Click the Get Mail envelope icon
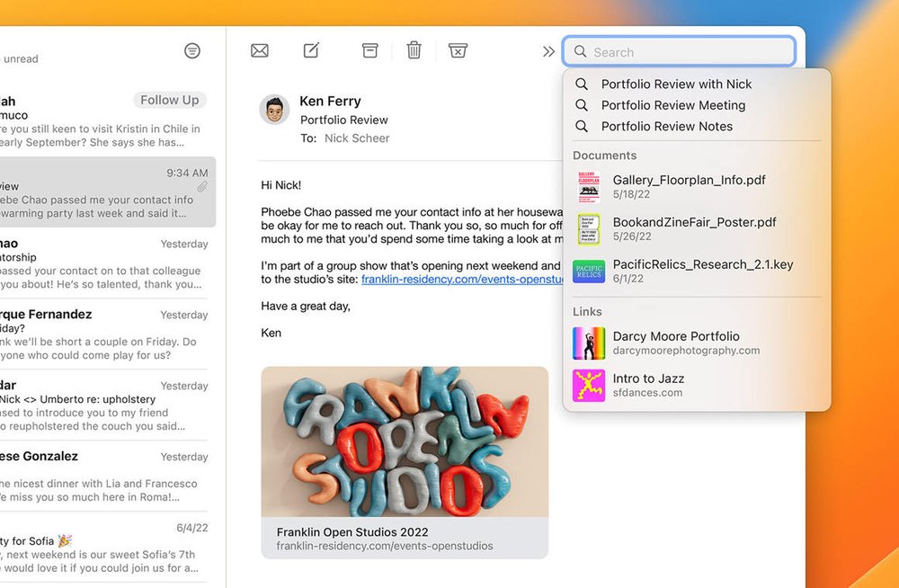Screen dimensions: 899x588 click(x=260, y=51)
